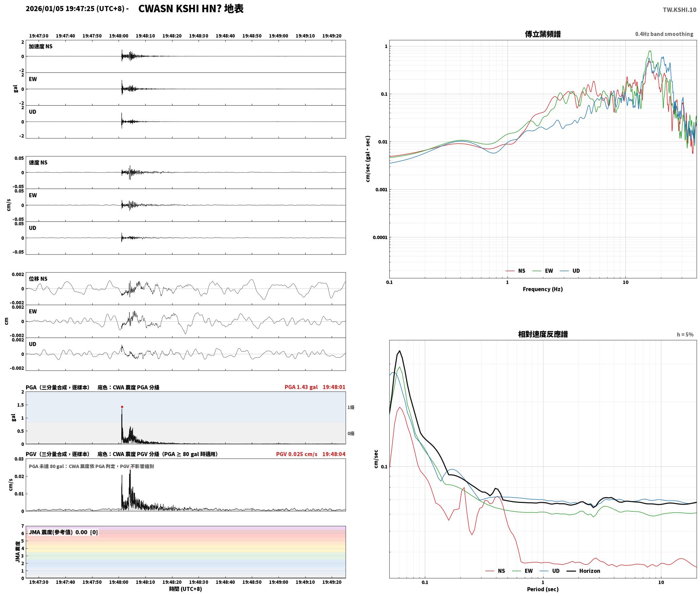Viewport: 700px width, 596px height.
Task: Click the 傅立葉頻譜 chart title
Action: (x=542, y=34)
